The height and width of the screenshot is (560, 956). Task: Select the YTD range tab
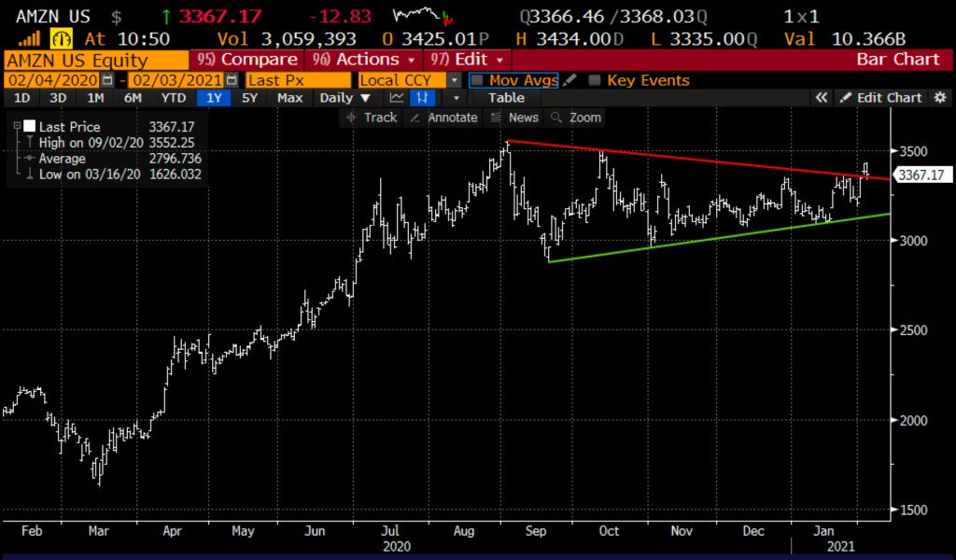[173, 97]
